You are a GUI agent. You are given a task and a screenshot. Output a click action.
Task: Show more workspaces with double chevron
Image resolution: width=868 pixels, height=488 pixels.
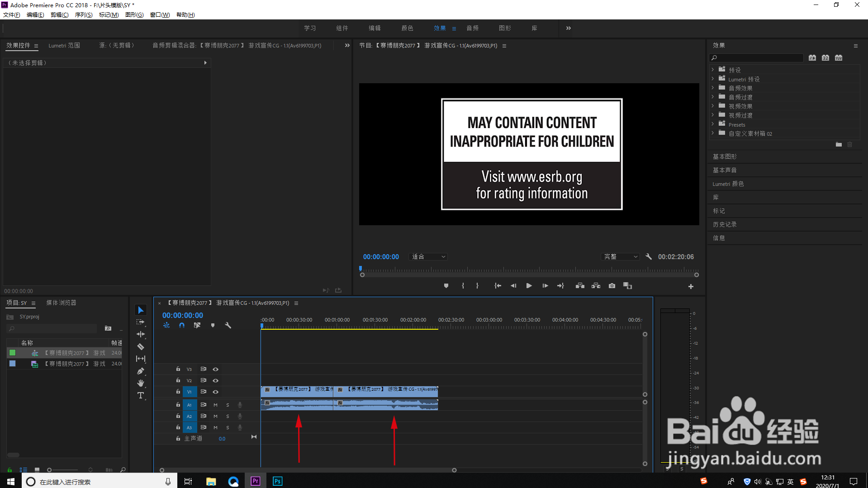click(x=569, y=28)
